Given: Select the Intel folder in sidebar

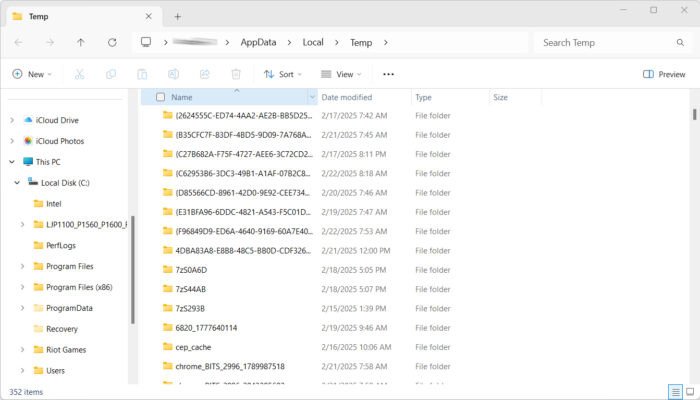Looking at the screenshot, I should click(x=53, y=204).
